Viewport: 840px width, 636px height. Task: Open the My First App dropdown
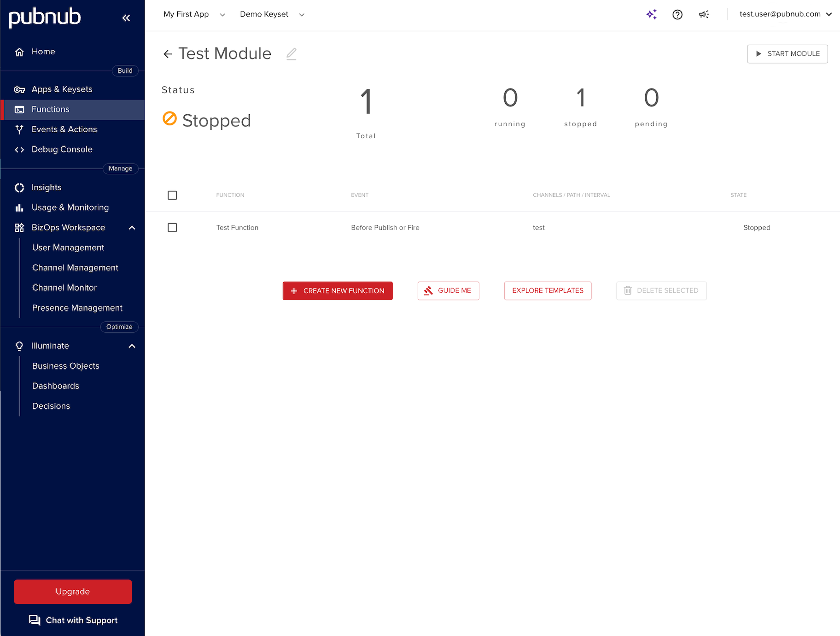pos(194,14)
